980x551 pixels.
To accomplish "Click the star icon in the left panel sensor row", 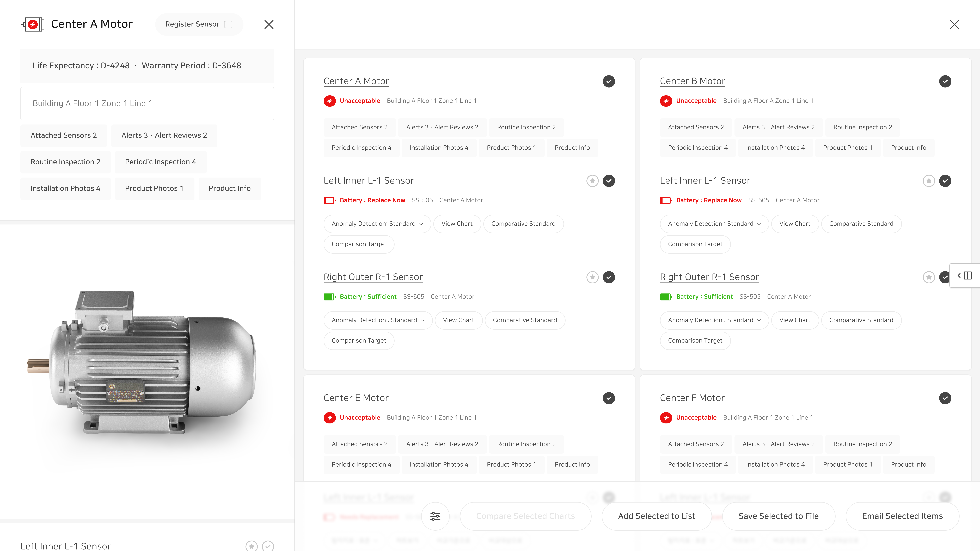I will point(252,546).
